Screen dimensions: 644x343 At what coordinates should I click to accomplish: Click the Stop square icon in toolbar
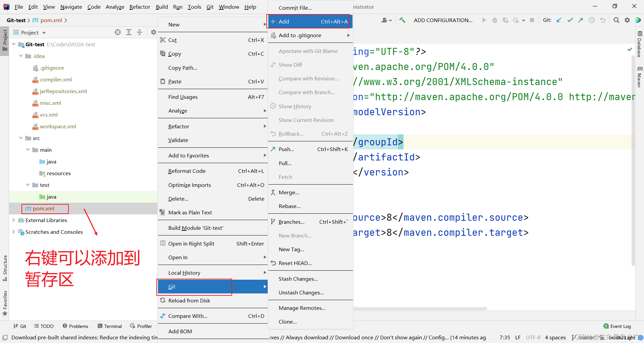coord(532,20)
